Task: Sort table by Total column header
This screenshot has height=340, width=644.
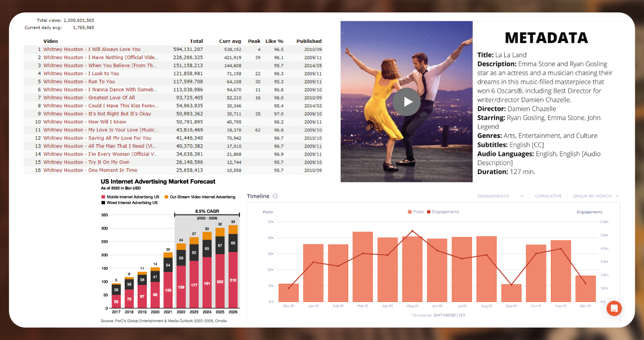Action: coord(196,41)
